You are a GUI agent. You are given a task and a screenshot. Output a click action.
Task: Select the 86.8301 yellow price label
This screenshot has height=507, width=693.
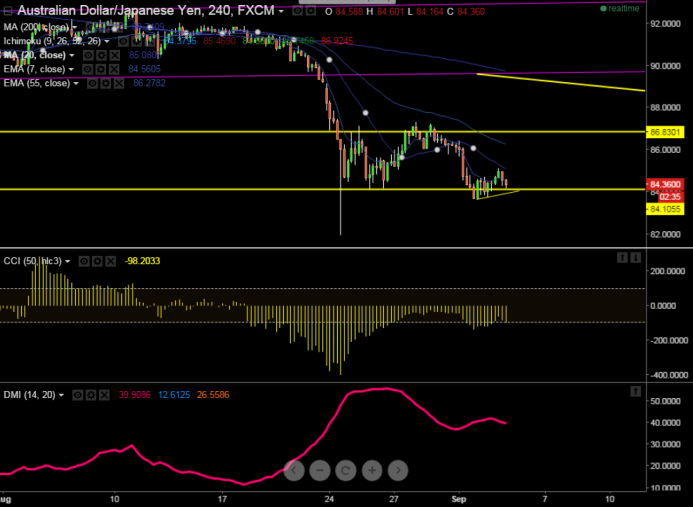point(665,132)
